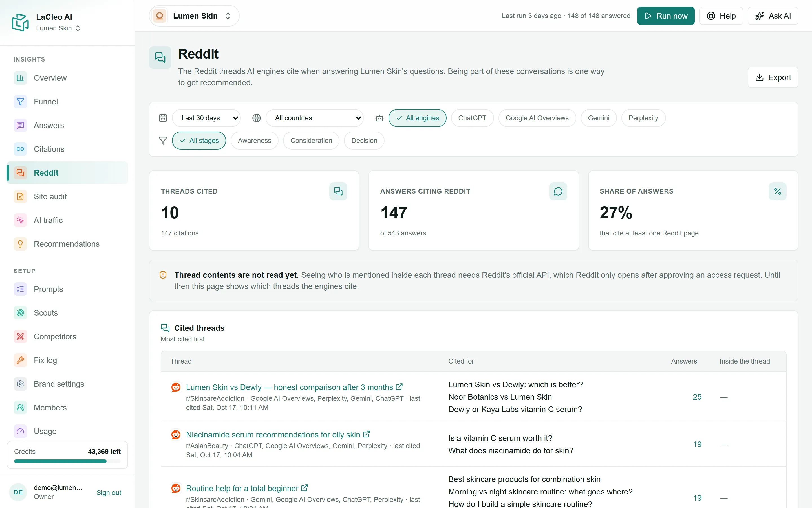Expand the Lumen Skin workspace selector under LaCleo AI
This screenshot has width=812, height=508.
coord(58,28)
